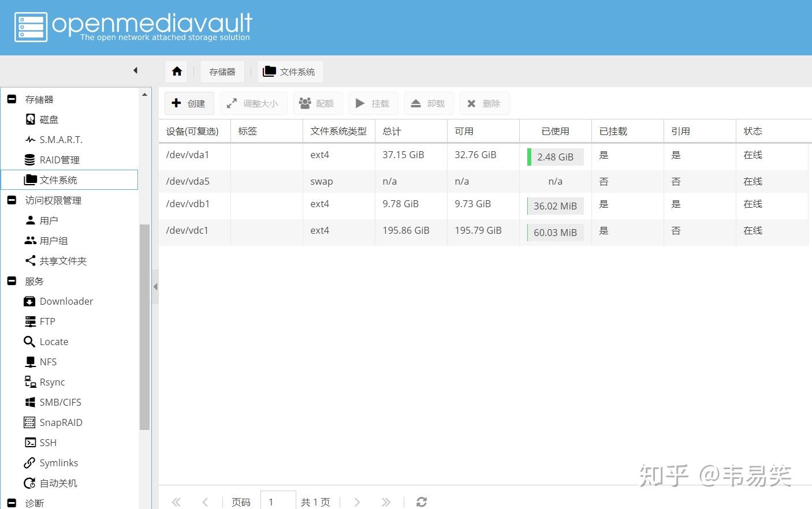
Task: Click the 2.48 GiB usage bar for /dev/vda1
Action: (x=555, y=156)
